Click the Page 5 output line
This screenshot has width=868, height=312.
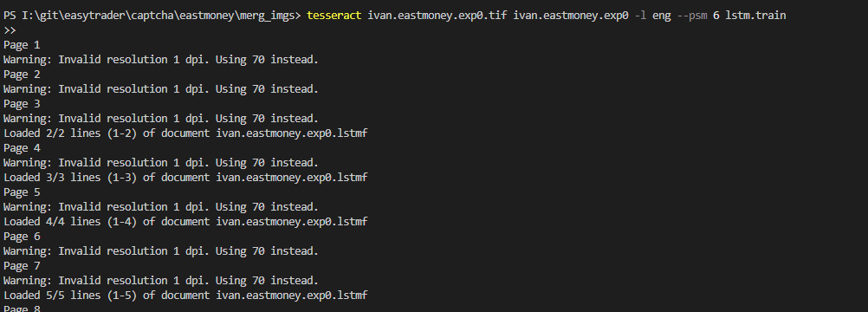pos(22,192)
